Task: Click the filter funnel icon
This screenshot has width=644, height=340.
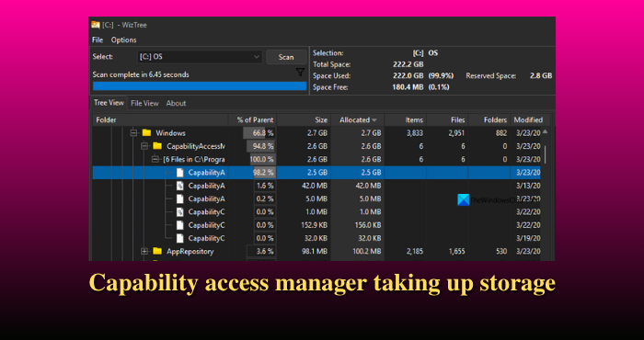Action: (300, 73)
